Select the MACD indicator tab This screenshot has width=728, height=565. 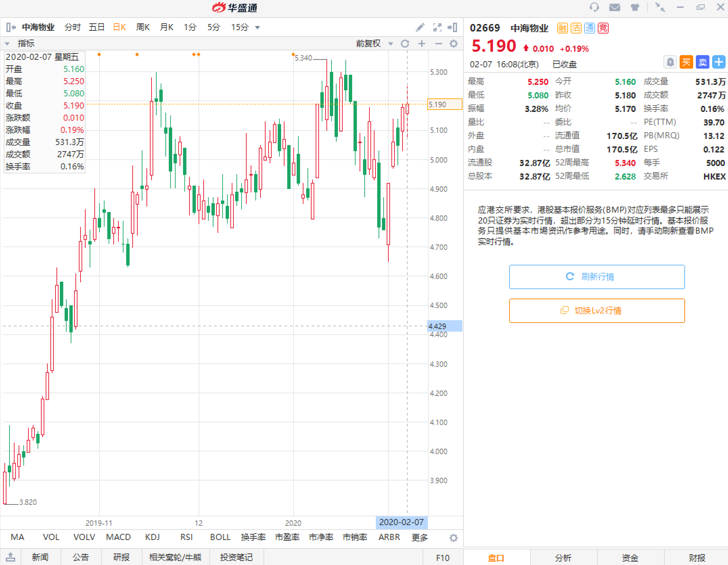(x=118, y=537)
